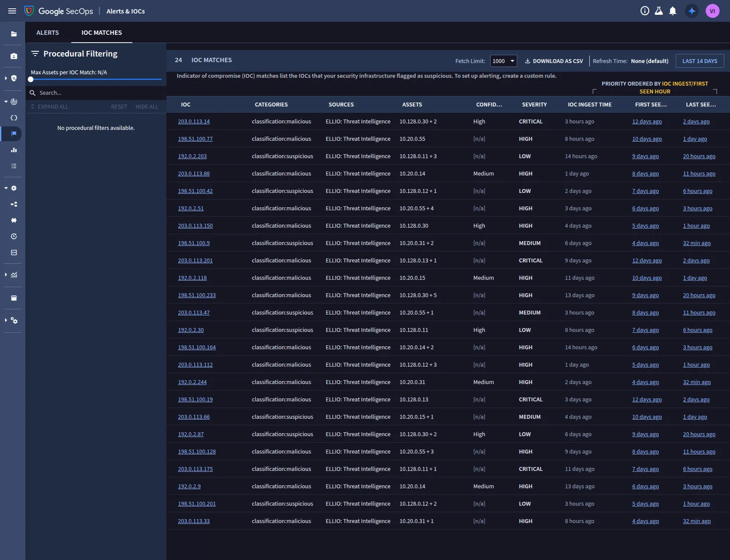This screenshot has width=730, height=560.
Task: Open the puzzle piece integrations icon
Action: (14, 220)
